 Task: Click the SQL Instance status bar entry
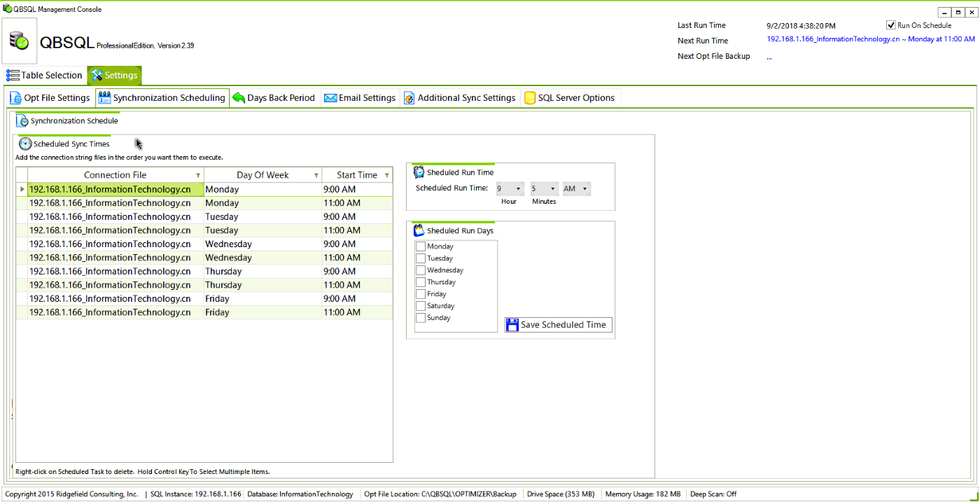tap(195, 494)
